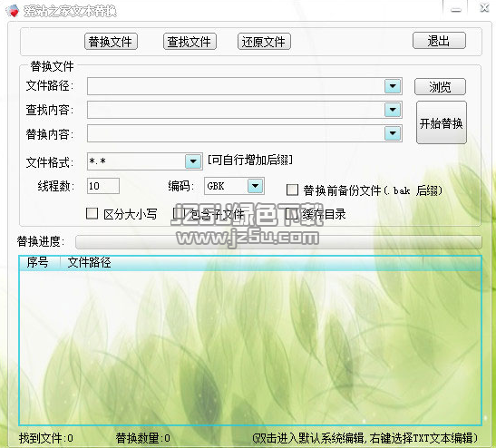Click the 浏览 browse button
The height and width of the screenshot is (448, 496).
[440, 87]
